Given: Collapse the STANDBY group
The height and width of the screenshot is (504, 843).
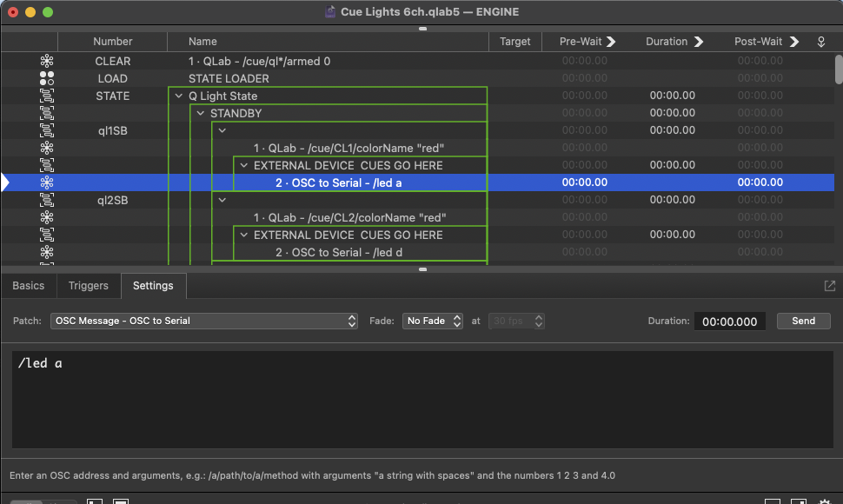Looking at the screenshot, I should pos(201,113).
